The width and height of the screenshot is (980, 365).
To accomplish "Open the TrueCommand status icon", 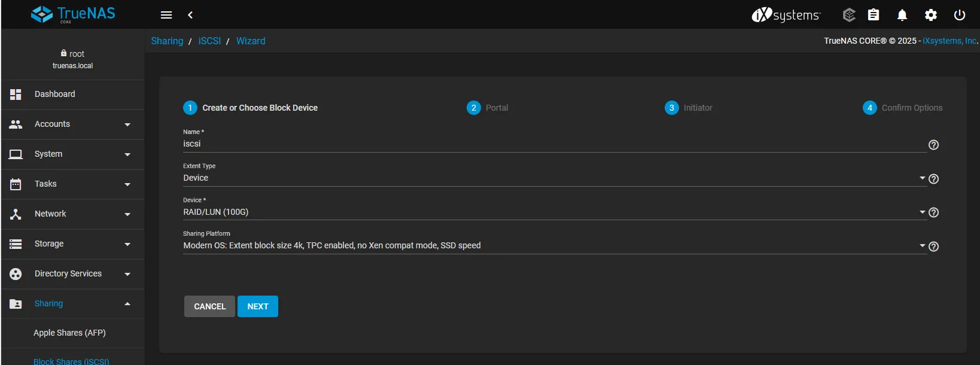I will pos(848,15).
